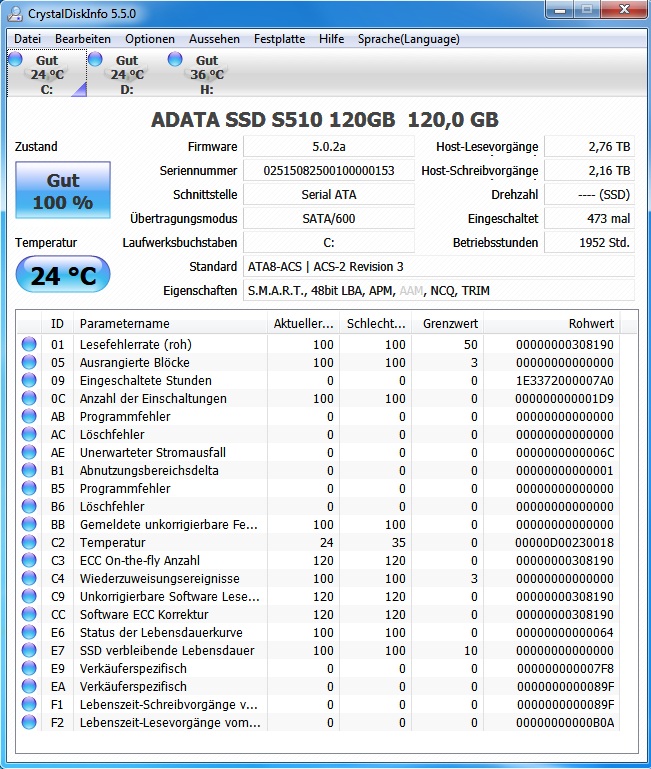Click status icon of B5 Programmfehler row
Viewport: 651px width, 769px height.
click(x=29, y=488)
